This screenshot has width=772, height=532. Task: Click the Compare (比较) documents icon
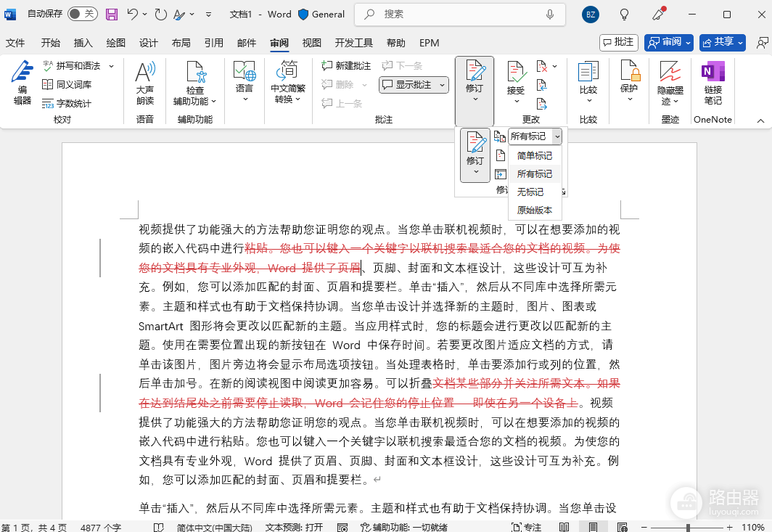tap(588, 72)
